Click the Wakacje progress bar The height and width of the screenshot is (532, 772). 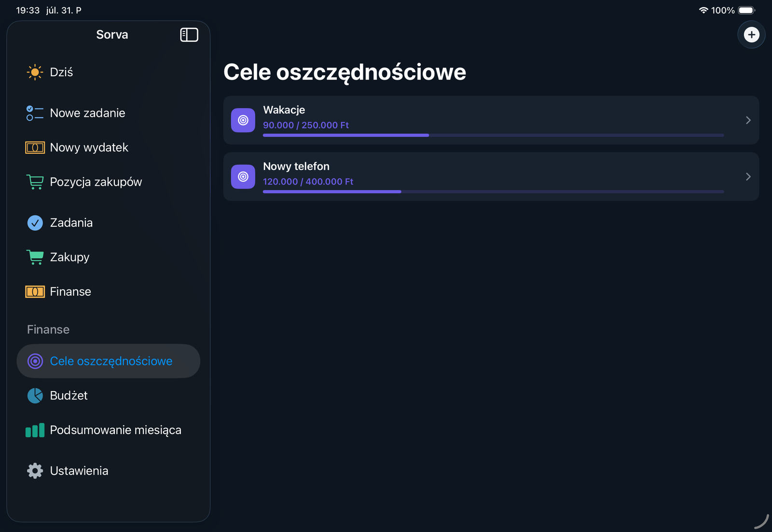click(x=493, y=136)
